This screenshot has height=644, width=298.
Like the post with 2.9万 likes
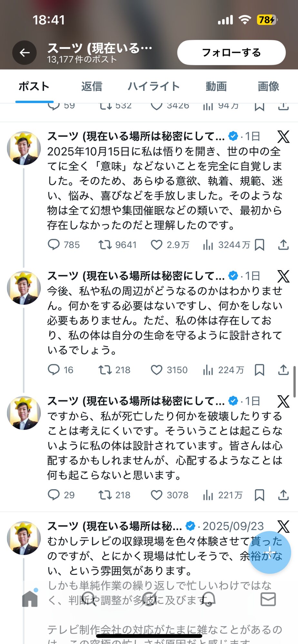click(x=157, y=245)
